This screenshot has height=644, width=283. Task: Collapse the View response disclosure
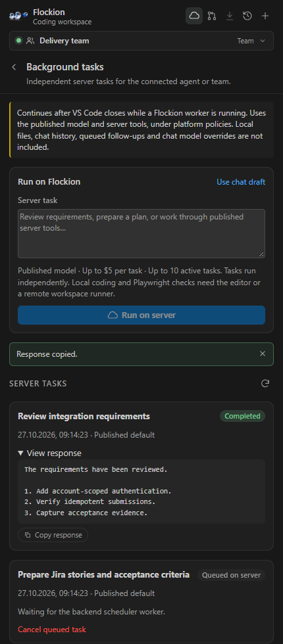point(50,453)
